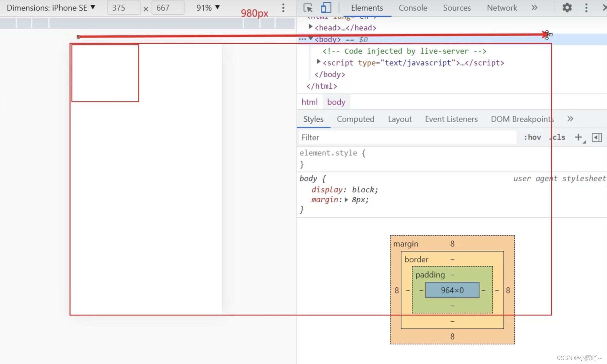This screenshot has width=607, height=364.
Task: Select the Layout tab
Action: (x=400, y=119)
